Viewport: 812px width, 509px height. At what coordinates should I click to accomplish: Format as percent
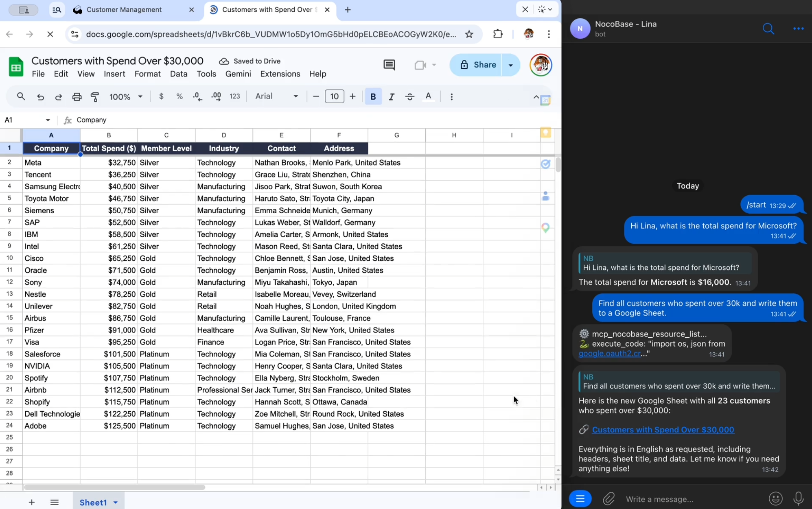click(179, 96)
